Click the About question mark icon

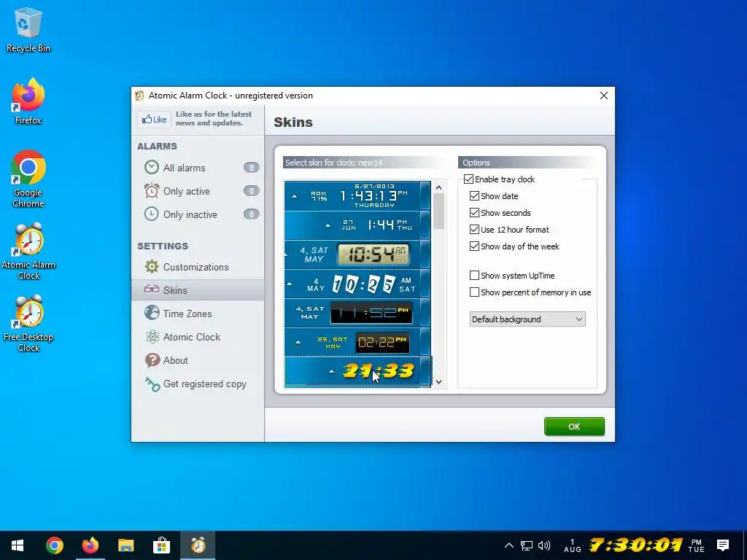[x=152, y=360]
